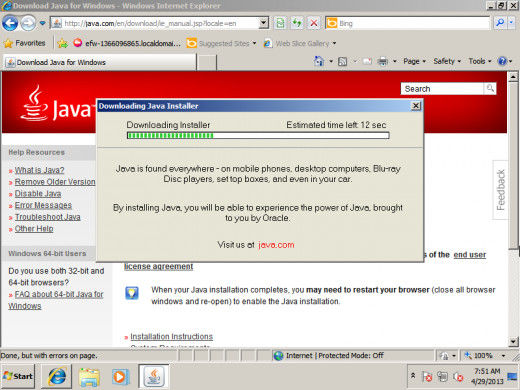Click the volume speaker tray icon

point(459,377)
